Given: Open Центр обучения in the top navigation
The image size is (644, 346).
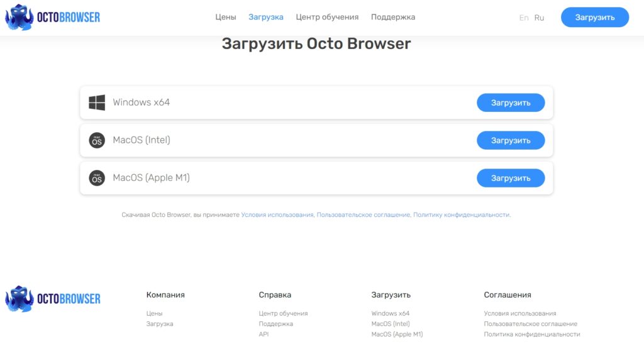Looking at the screenshot, I should click(327, 17).
